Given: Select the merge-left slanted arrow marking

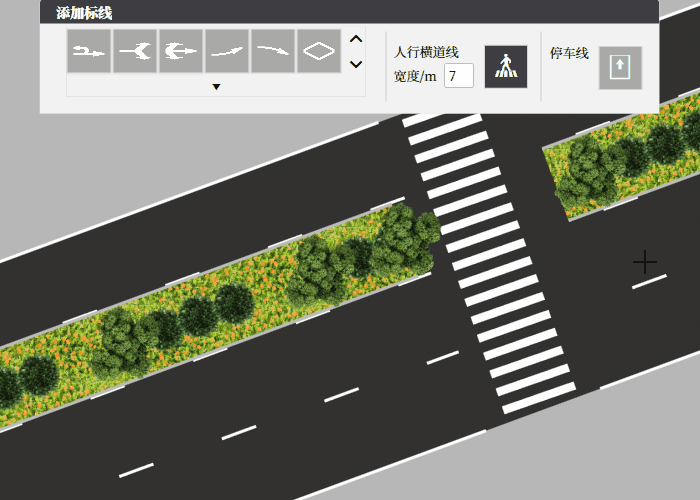Looking at the screenshot, I should point(227,51).
